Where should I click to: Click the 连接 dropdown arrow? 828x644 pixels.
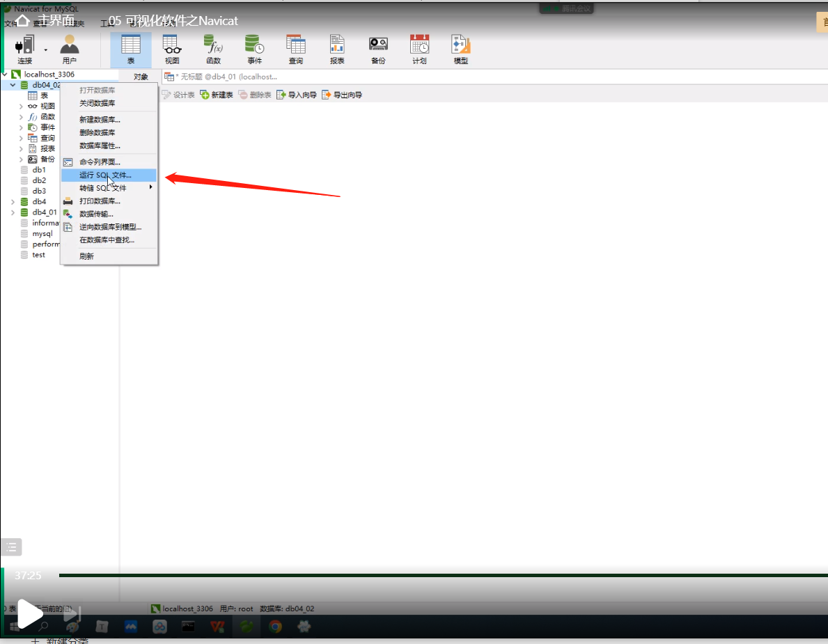[45, 50]
